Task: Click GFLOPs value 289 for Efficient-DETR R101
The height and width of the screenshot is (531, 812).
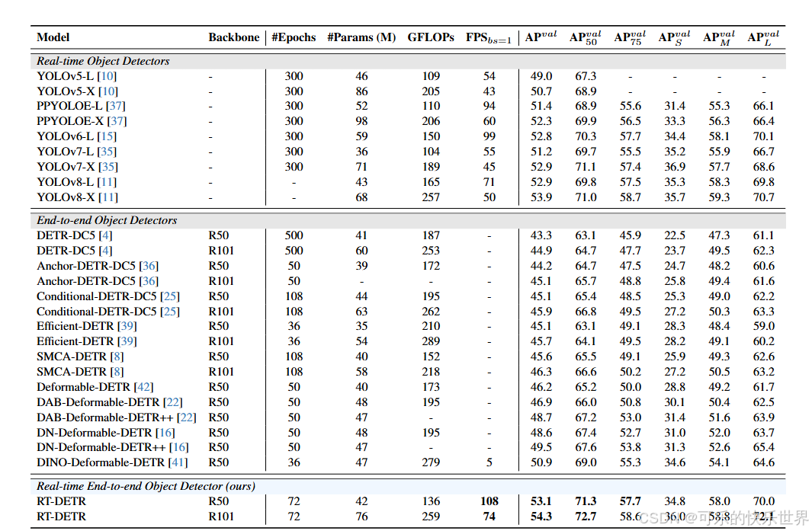Action: [x=431, y=341]
